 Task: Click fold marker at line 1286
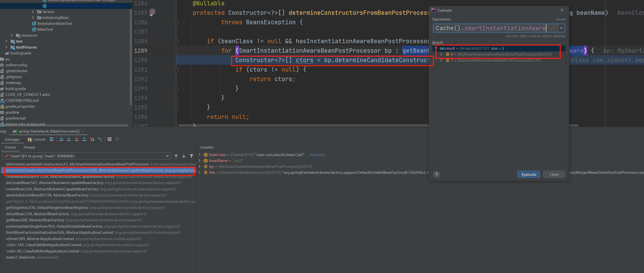tap(176, 22)
